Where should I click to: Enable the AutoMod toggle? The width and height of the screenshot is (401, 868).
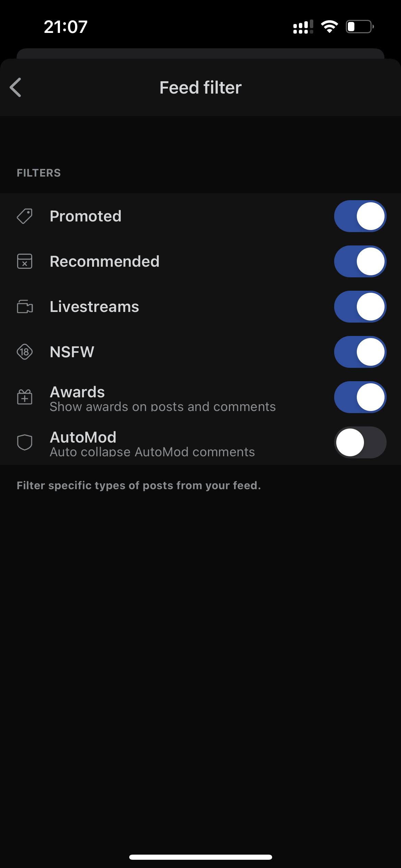360,443
